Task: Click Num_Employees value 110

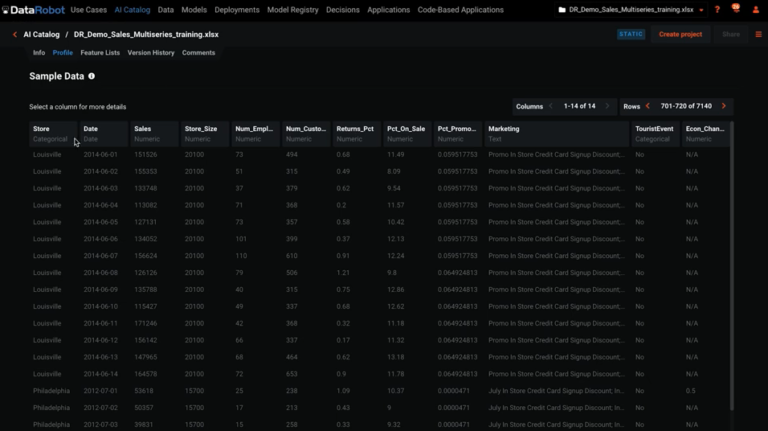Action: (241, 256)
